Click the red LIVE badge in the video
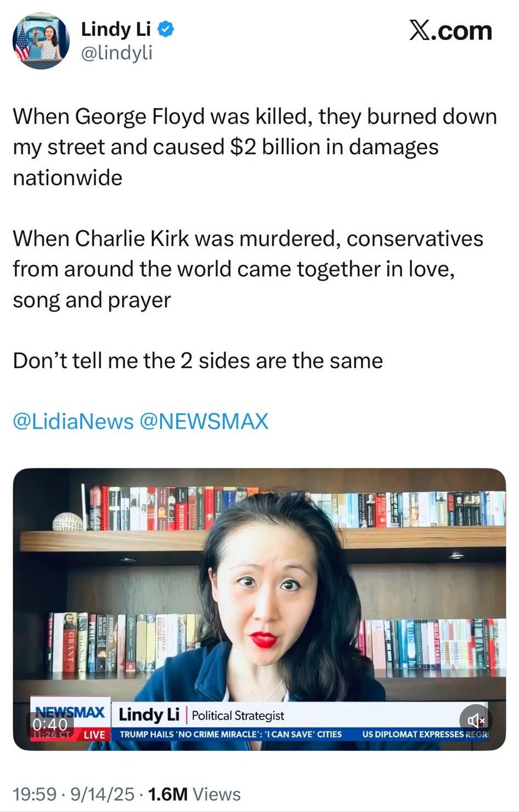Image resolution: width=519 pixels, height=812 pixels. tap(94, 735)
